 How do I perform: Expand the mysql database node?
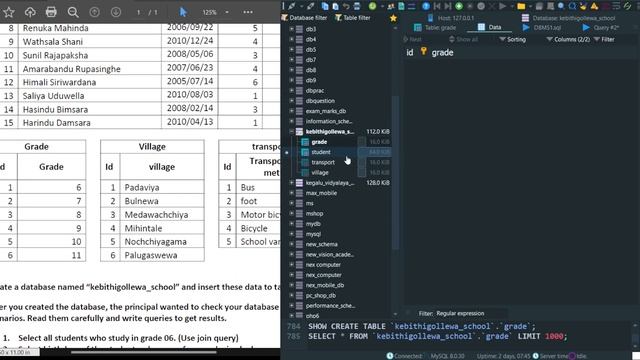click(x=291, y=234)
